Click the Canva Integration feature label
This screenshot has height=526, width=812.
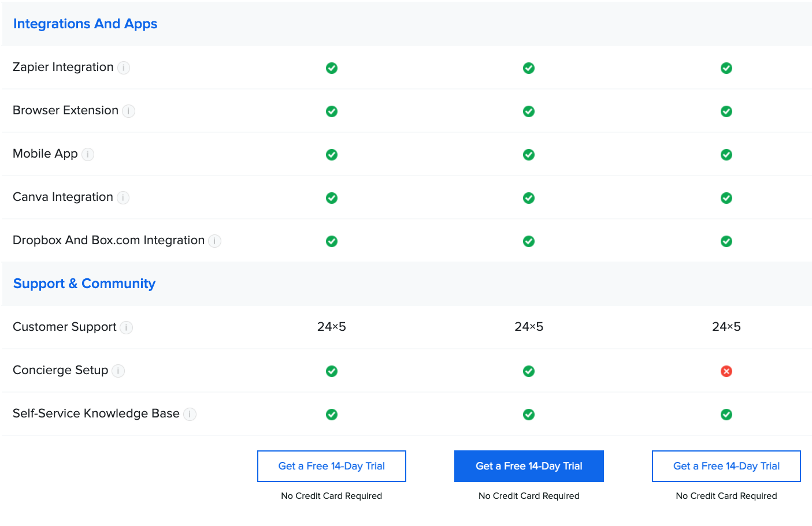pyautogui.click(x=63, y=197)
